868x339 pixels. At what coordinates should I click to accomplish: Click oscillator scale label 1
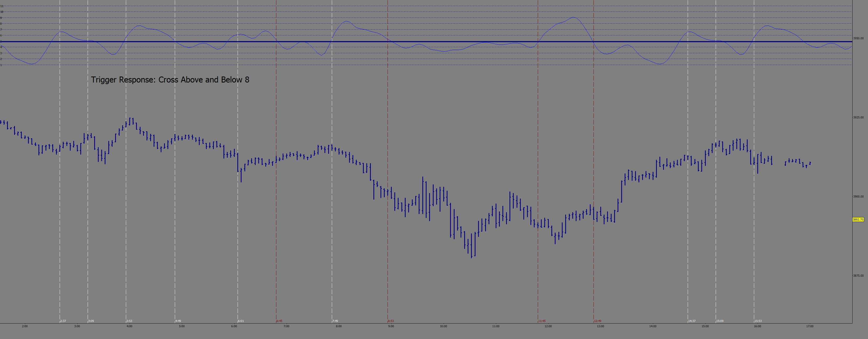click(1, 65)
